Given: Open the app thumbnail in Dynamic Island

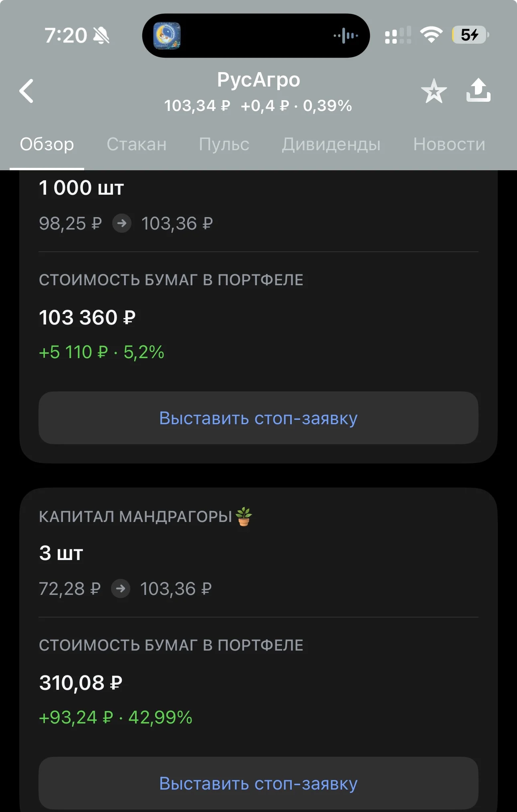Looking at the screenshot, I should click(167, 36).
